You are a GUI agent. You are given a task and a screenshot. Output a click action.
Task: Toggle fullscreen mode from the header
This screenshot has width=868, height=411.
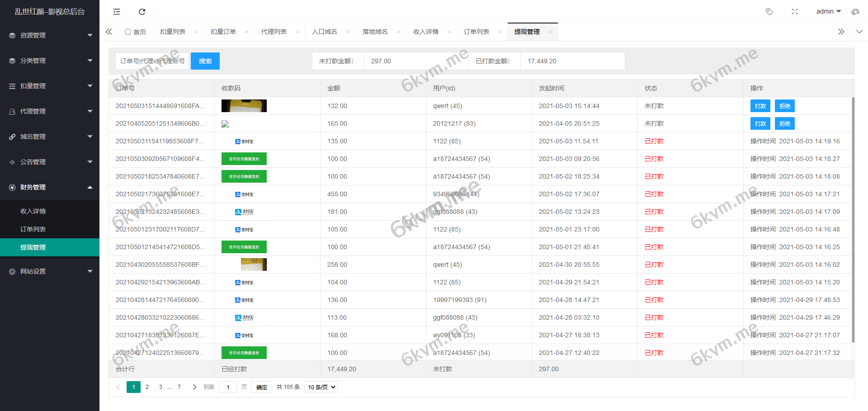point(795,11)
